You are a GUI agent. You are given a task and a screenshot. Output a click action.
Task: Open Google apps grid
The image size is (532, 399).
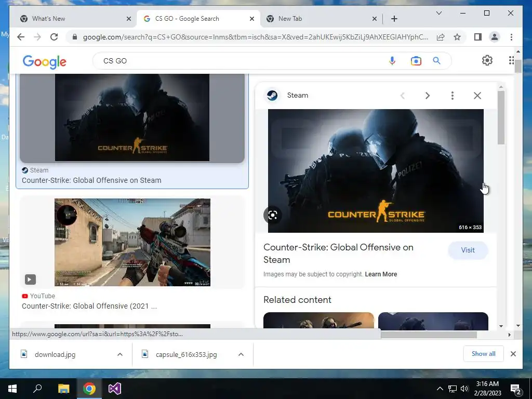click(x=511, y=60)
